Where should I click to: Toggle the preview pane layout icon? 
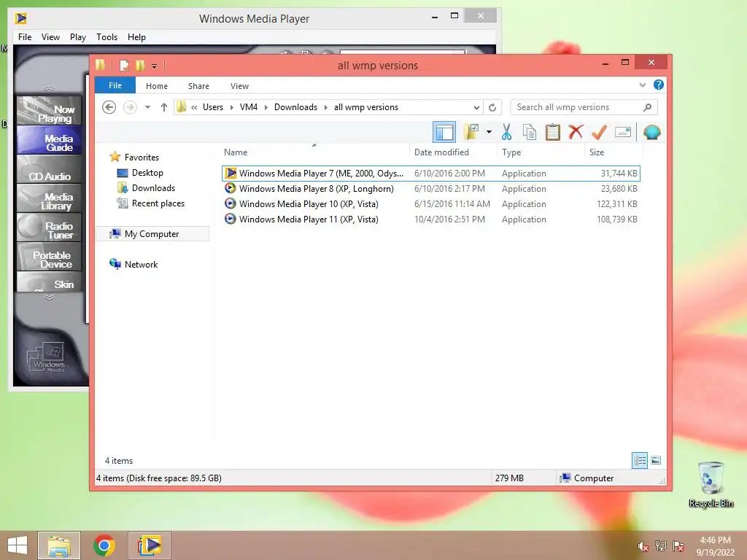point(444,132)
